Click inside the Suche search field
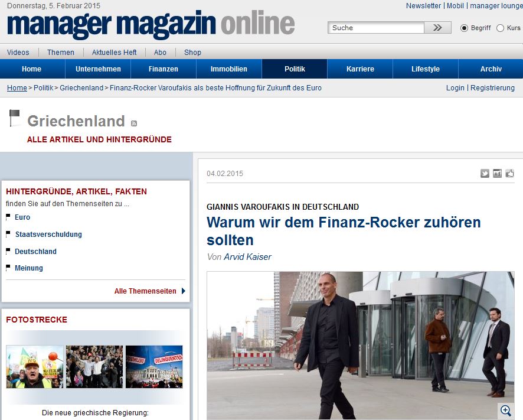This screenshot has height=420, width=523. [376, 28]
